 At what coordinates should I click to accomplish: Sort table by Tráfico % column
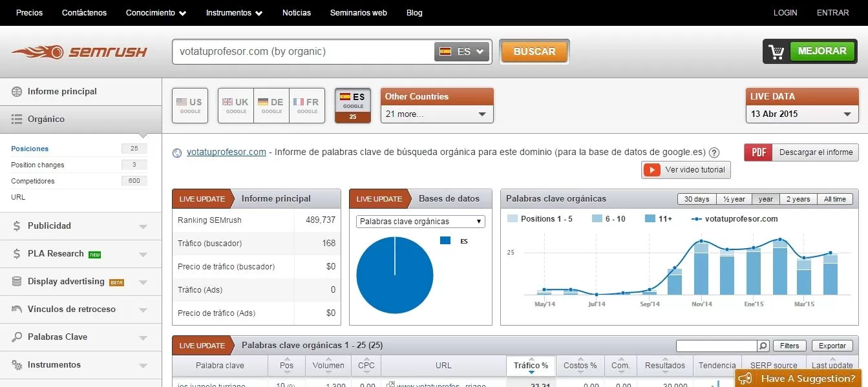coord(531,366)
